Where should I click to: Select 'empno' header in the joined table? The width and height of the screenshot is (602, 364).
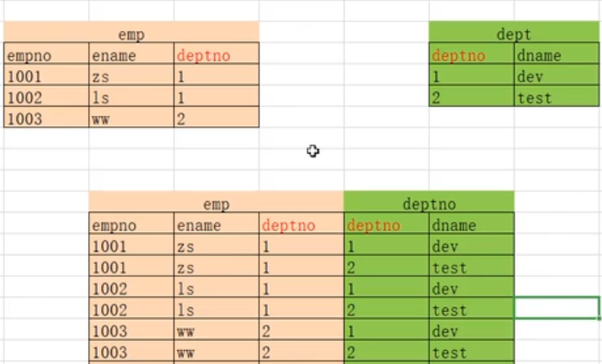click(x=131, y=225)
